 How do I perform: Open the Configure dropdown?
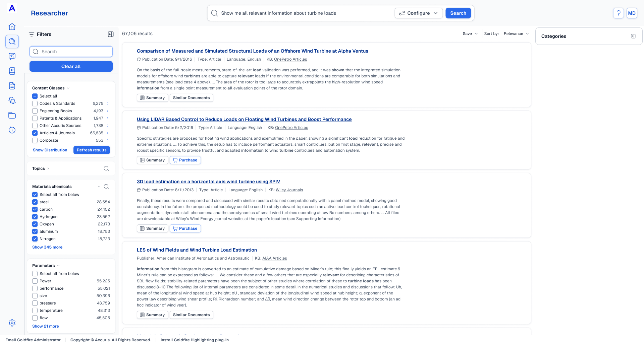click(418, 13)
